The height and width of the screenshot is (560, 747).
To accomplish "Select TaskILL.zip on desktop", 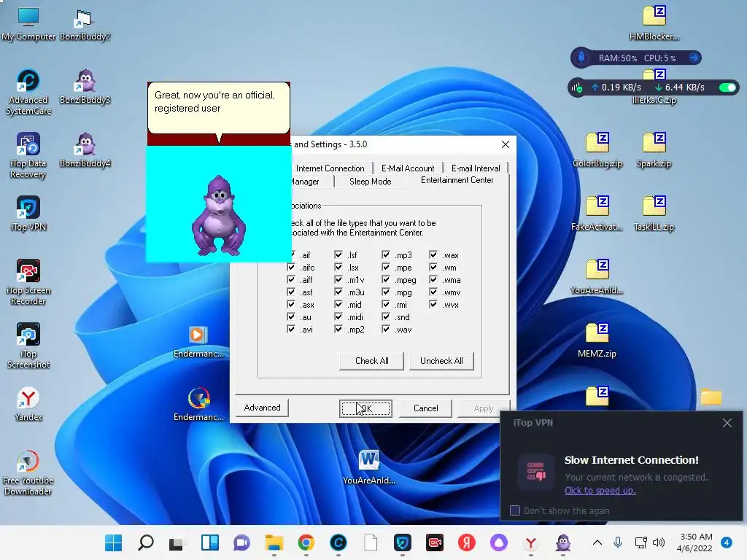I will tap(654, 214).
